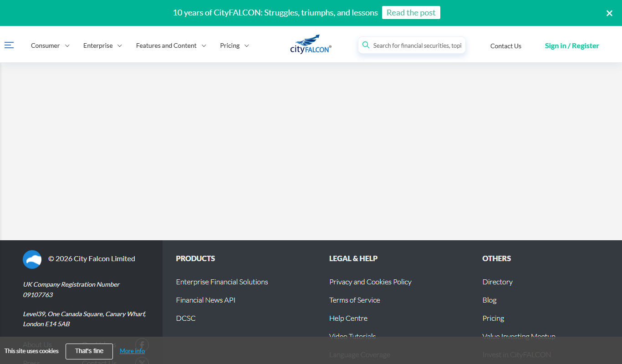Click the OTHERS footer heading
The image size is (622, 364).
click(497, 258)
